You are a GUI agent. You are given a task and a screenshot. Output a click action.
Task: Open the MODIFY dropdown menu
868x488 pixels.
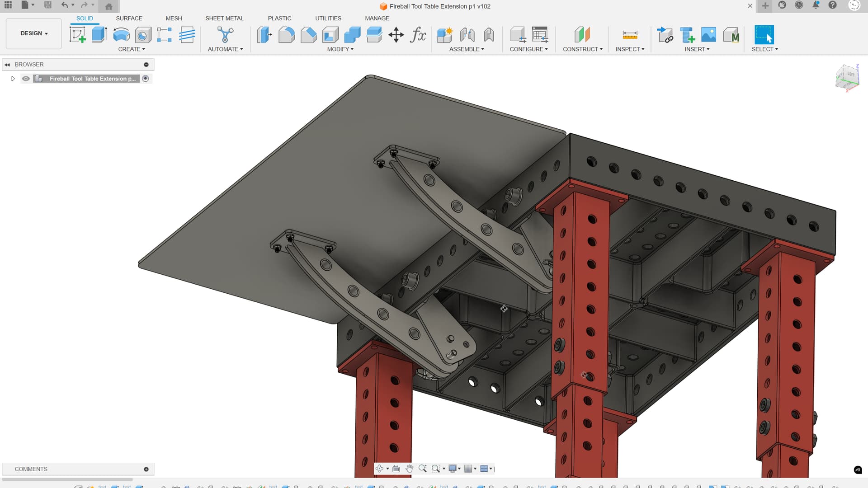click(340, 49)
